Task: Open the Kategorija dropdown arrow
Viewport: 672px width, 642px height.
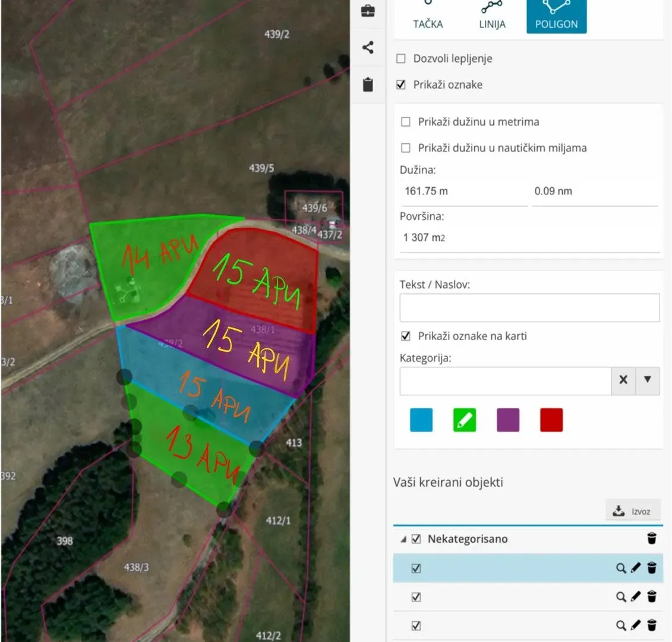Action: (x=648, y=379)
